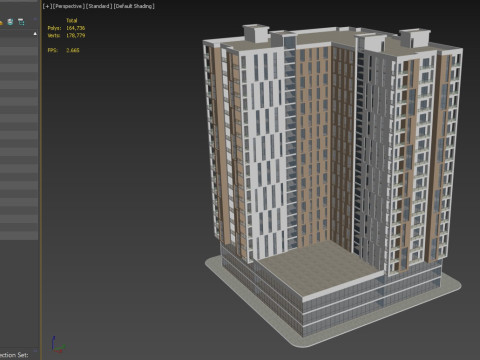Image resolution: width=480 pixels, height=360 pixels.
Task: Open the Default Shading viewport menu
Action: coord(134,6)
